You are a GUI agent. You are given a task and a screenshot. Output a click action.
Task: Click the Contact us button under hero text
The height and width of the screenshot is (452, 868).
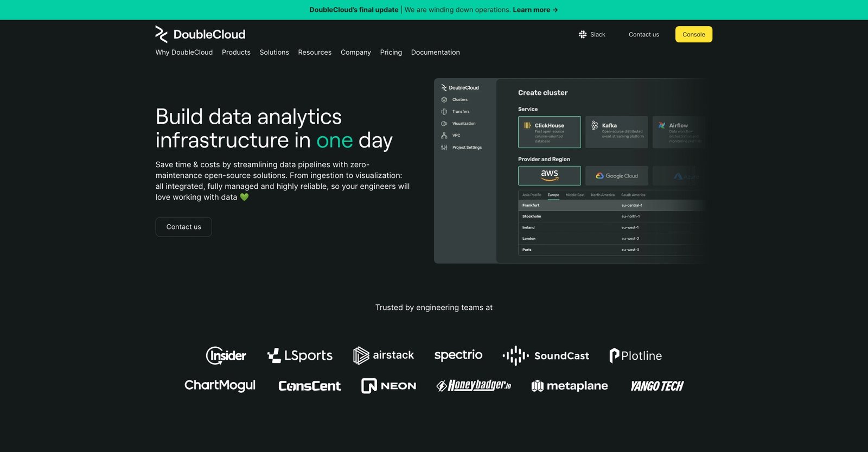coord(183,227)
